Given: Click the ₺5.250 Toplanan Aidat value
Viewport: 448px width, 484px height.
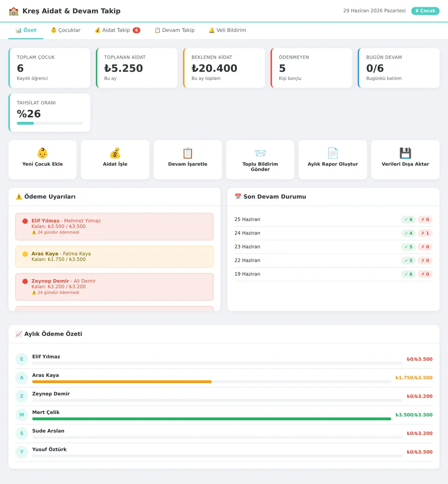Looking at the screenshot, I should tap(124, 68).
